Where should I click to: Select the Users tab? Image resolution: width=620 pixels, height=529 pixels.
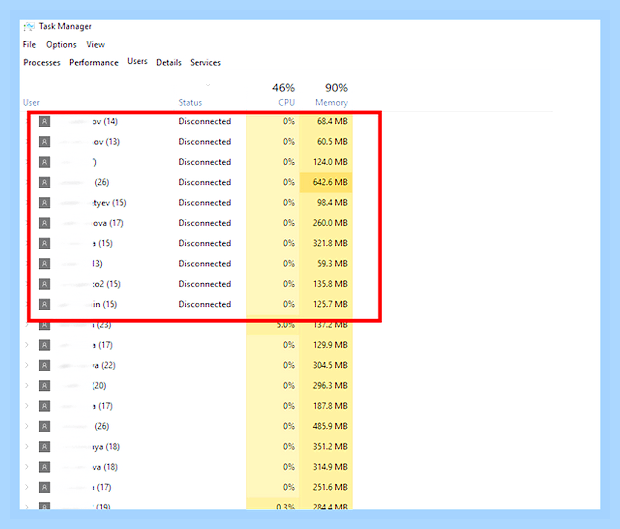(x=137, y=61)
